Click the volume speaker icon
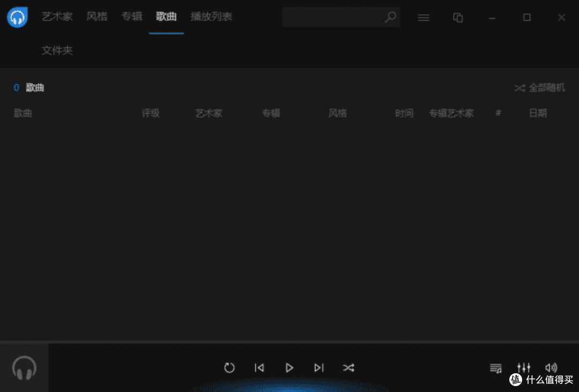The image size is (579, 392). click(x=551, y=368)
